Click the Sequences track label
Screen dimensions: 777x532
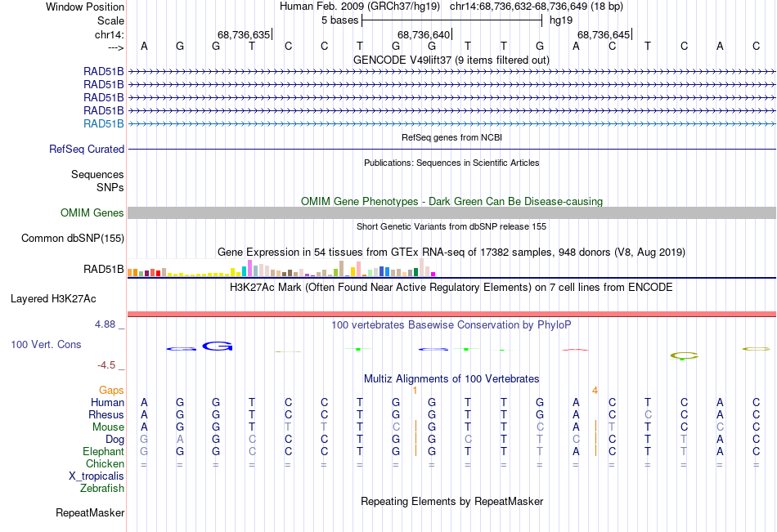pos(97,174)
